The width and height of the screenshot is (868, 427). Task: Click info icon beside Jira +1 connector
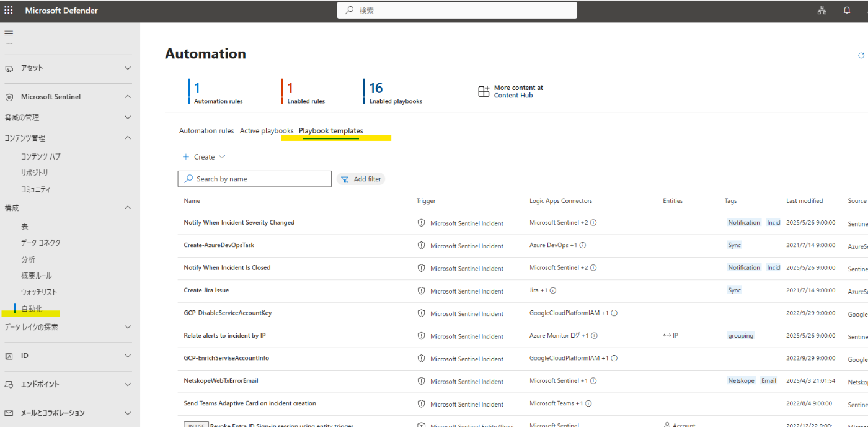point(553,290)
